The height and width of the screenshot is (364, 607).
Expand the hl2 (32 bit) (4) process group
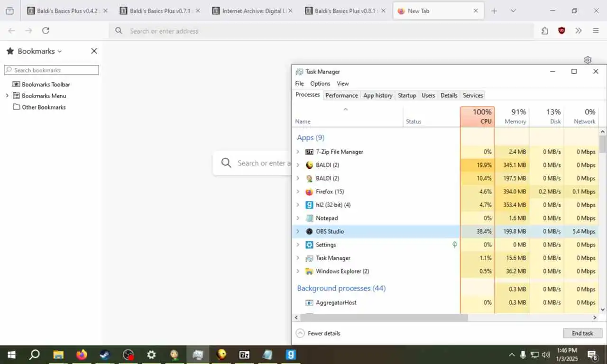tap(298, 205)
